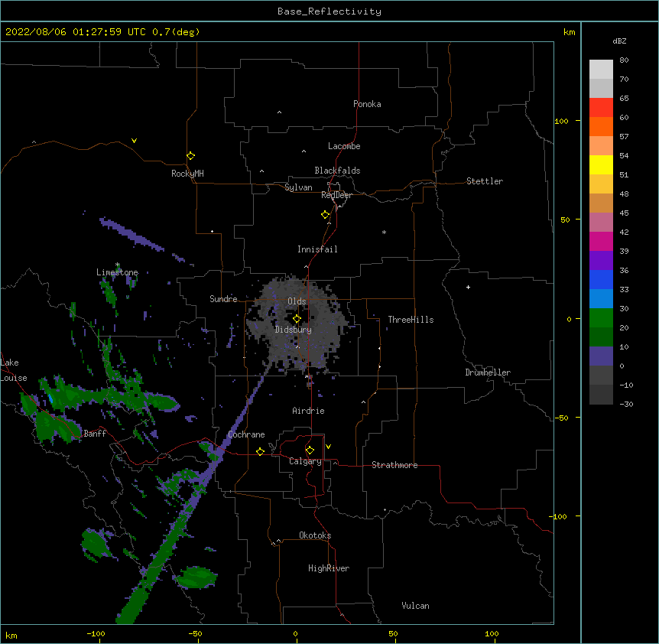
Task: Click the Blackfalds city label
Action: click(x=337, y=171)
